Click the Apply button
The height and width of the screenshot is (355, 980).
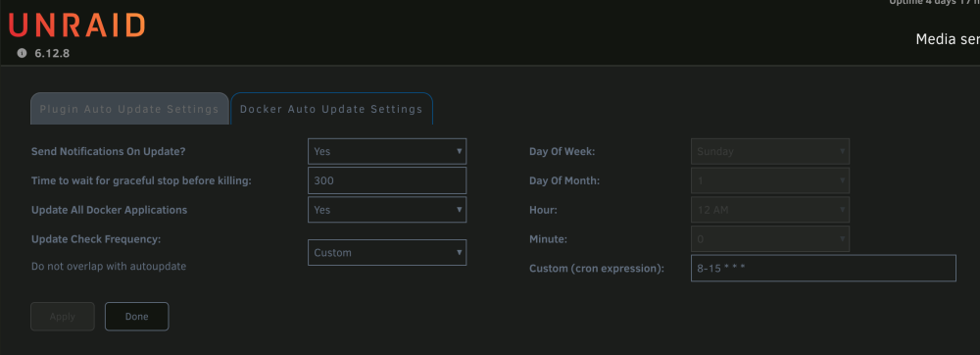click(x=63, y=316)
